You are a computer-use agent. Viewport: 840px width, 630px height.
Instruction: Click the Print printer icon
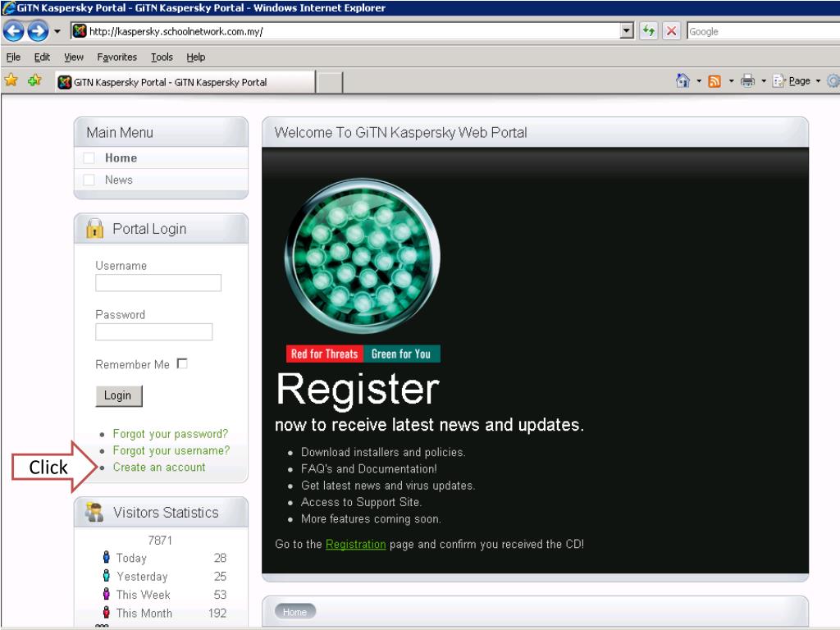[747, 81]
